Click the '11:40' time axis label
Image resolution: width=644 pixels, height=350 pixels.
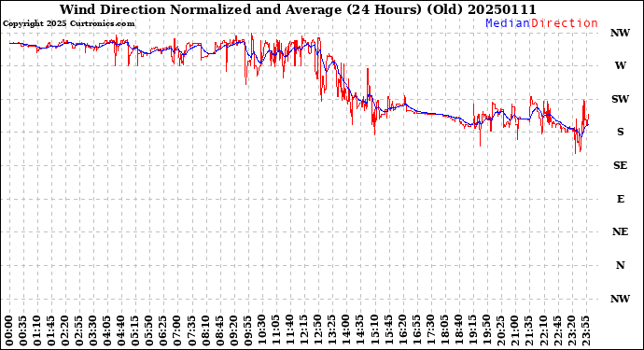click(x=290, y=331)
